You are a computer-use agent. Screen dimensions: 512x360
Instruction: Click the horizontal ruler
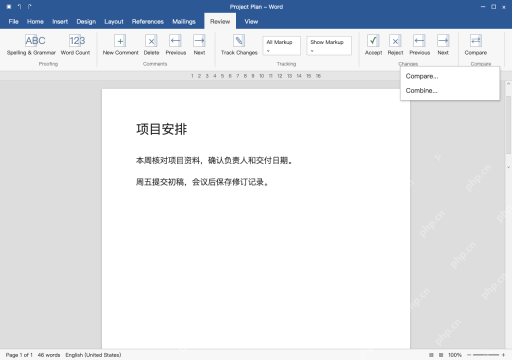256,76
